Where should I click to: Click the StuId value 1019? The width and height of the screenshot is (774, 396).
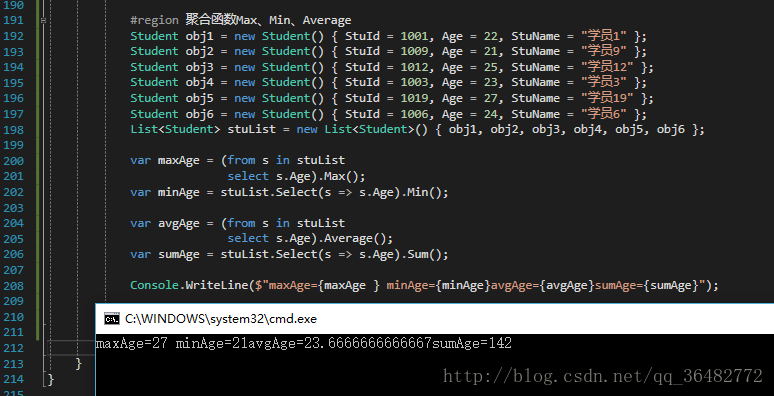click(x=414, y=98)
